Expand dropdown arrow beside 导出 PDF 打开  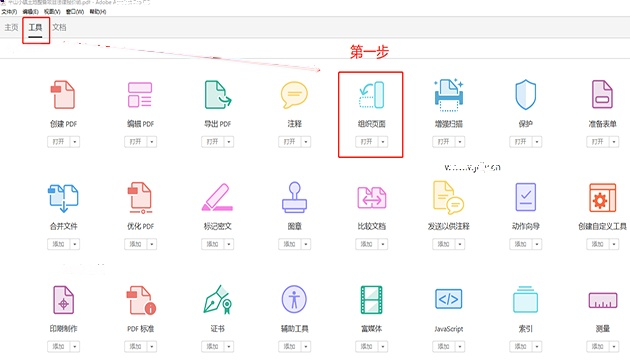[x=229, y=142]
